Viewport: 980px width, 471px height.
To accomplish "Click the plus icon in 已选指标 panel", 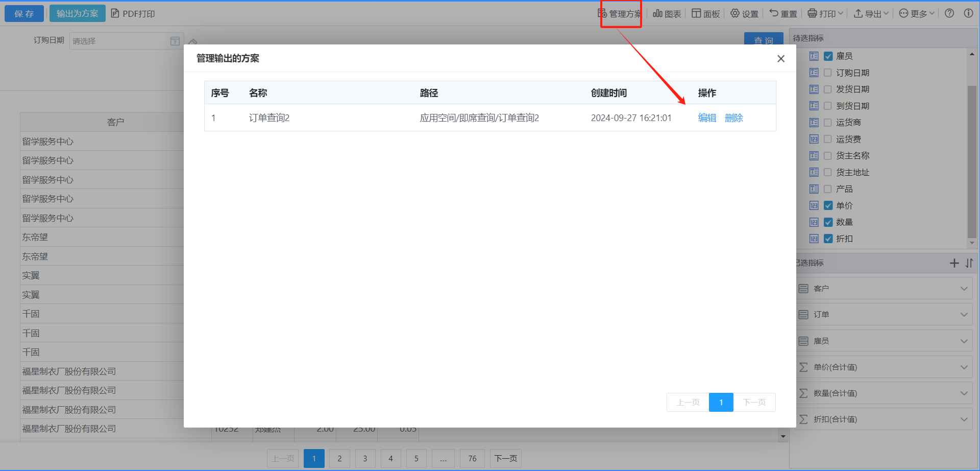I will [954, 263].
